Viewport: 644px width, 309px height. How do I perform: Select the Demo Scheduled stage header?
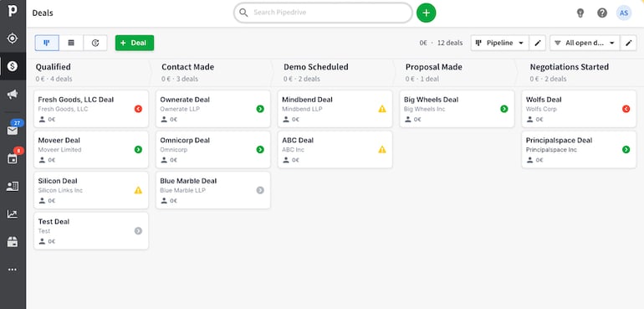coord(316,67)
